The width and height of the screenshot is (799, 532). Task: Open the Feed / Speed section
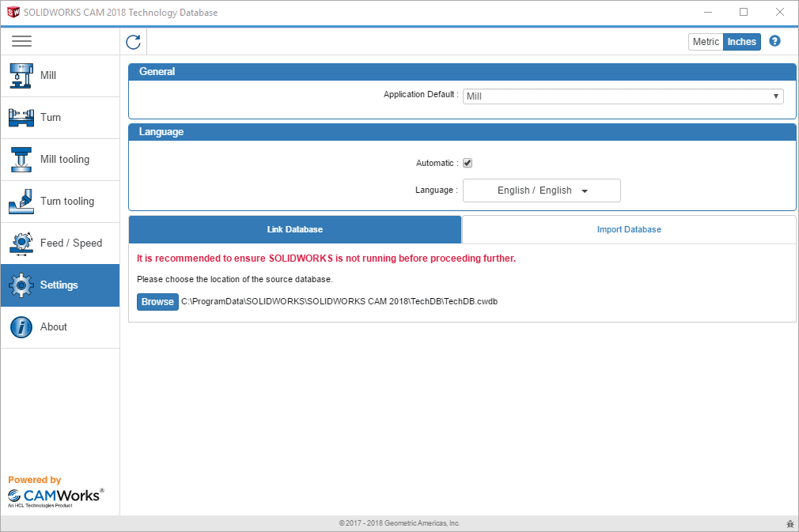point(60,243)
